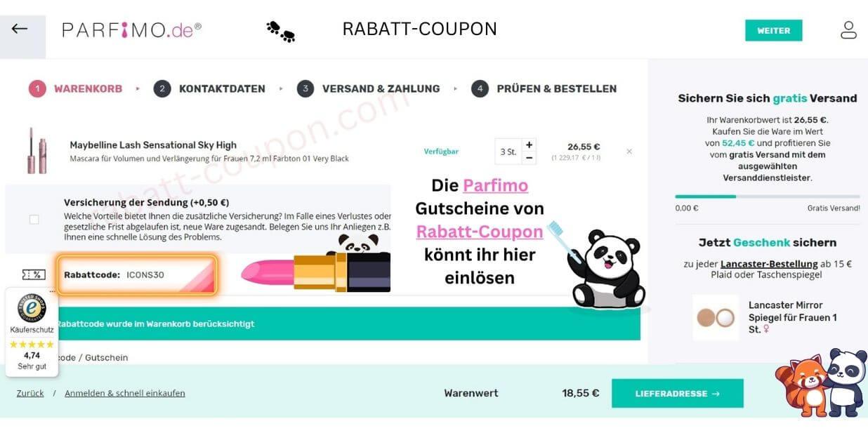Click the Trusted Shops Käuferschutz badge

tap(32, 332)
